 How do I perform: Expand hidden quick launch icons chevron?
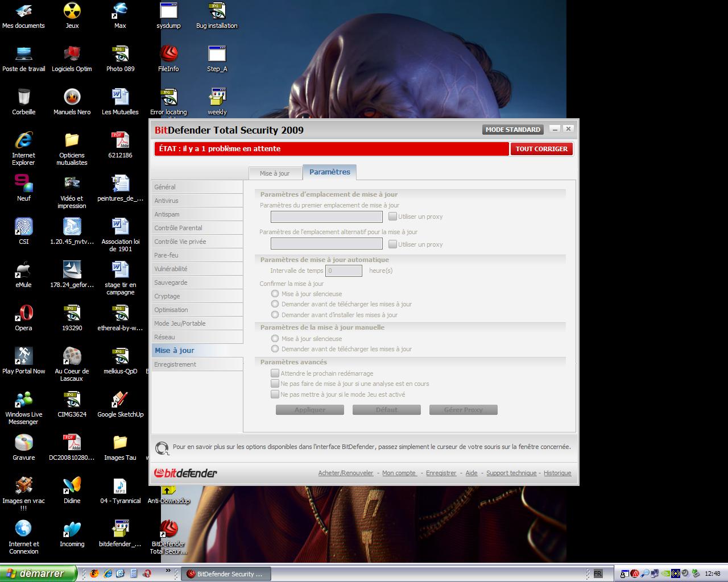tap(168, 571)
